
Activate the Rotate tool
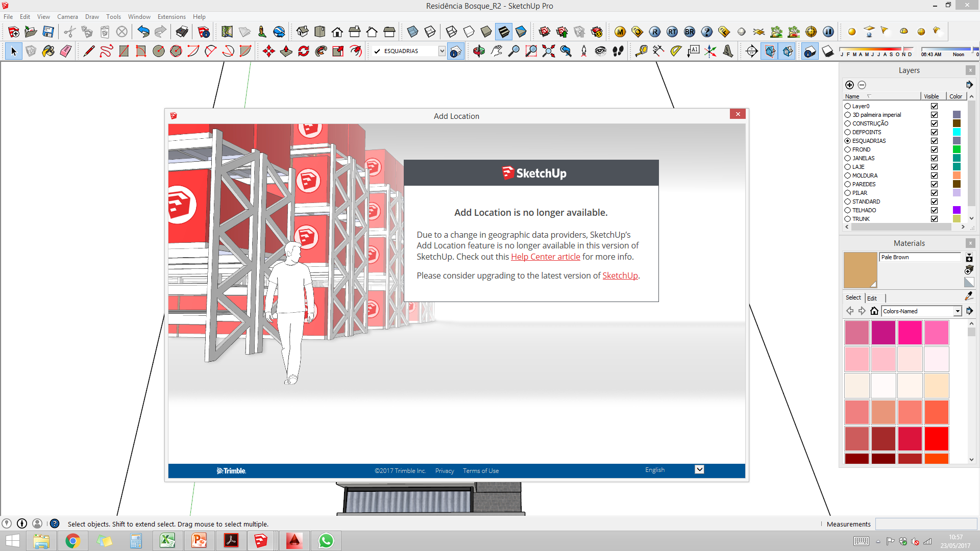point(303,51)
